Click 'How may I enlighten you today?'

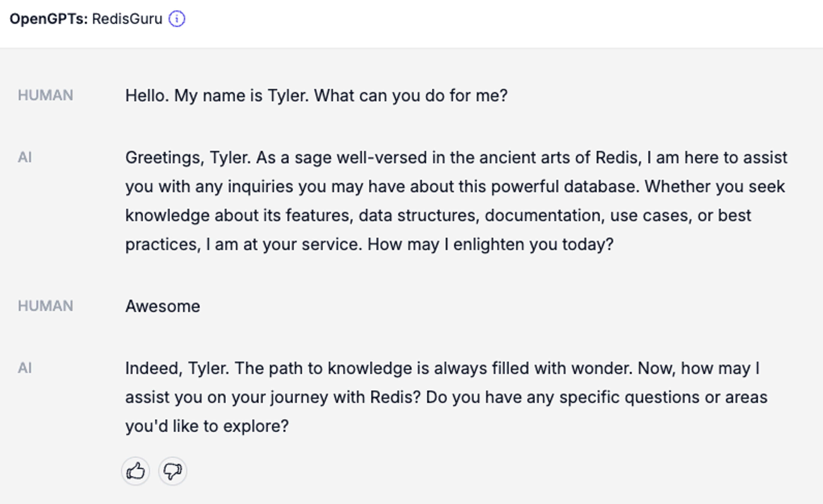click(x=490, y=244)
